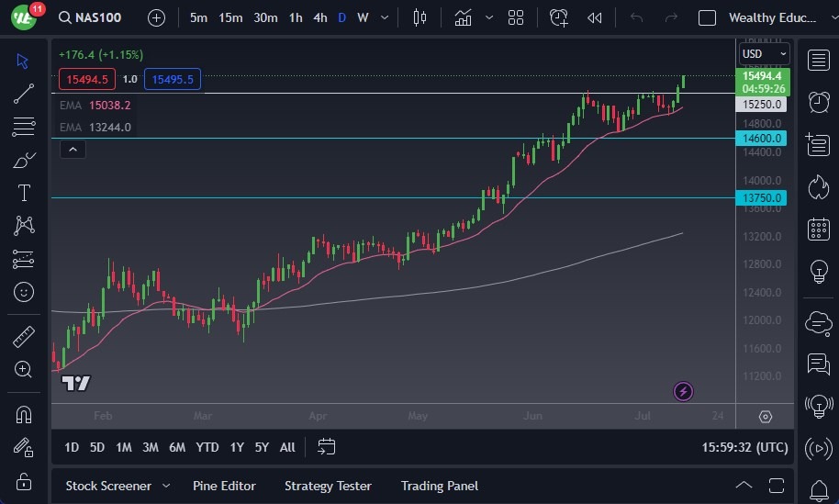
Task: Open the USD currency dropdown
Action: 764,54
